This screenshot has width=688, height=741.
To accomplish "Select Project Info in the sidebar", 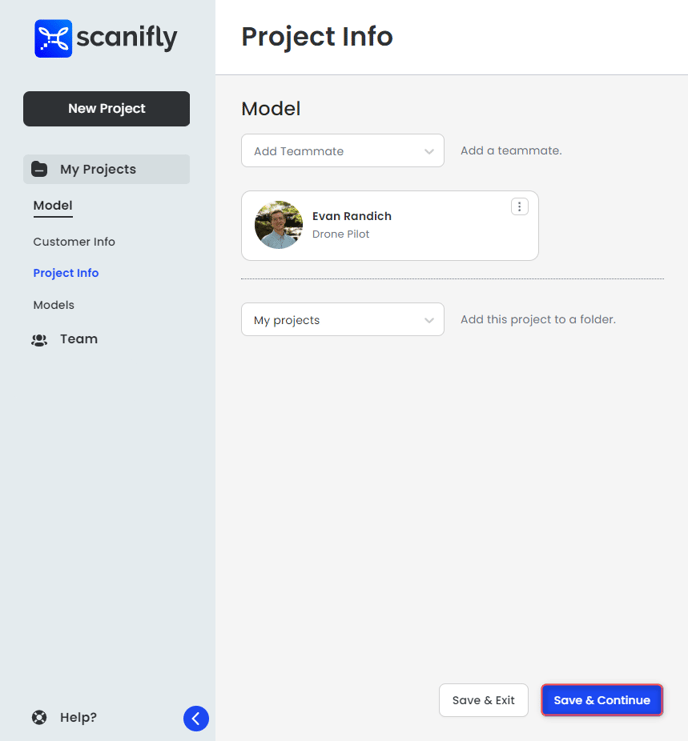I will 66,273.
